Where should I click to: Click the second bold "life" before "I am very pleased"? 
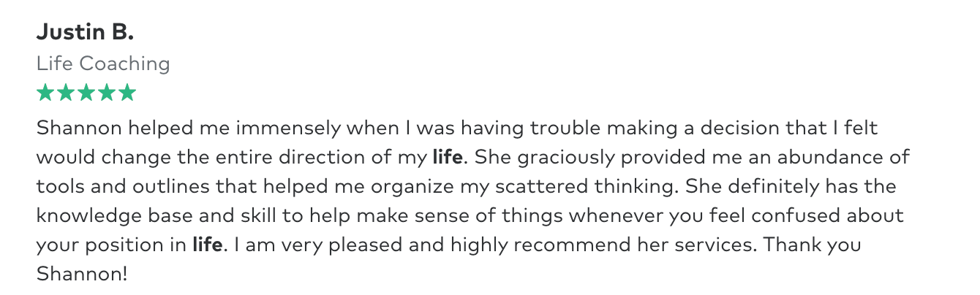[x=207, y=245]
